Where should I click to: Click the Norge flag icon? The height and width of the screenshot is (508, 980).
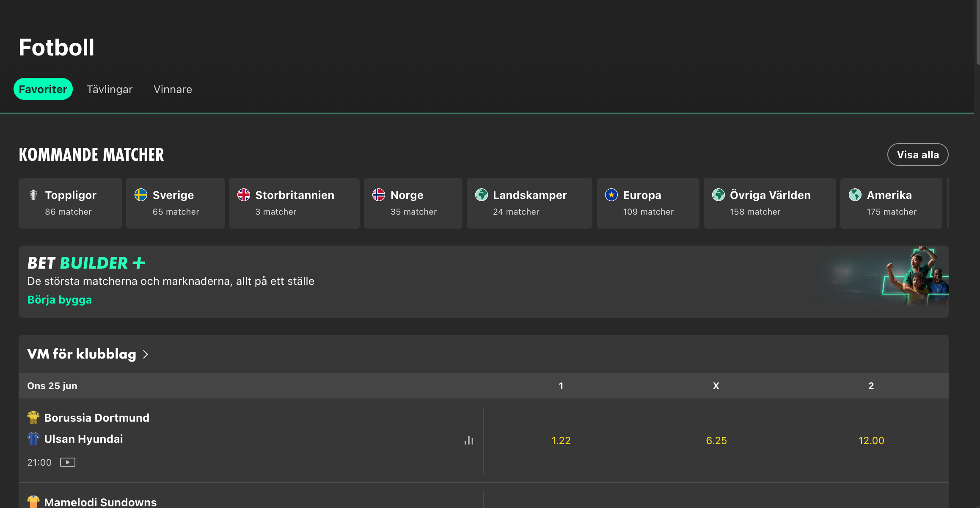coord(379,195)
